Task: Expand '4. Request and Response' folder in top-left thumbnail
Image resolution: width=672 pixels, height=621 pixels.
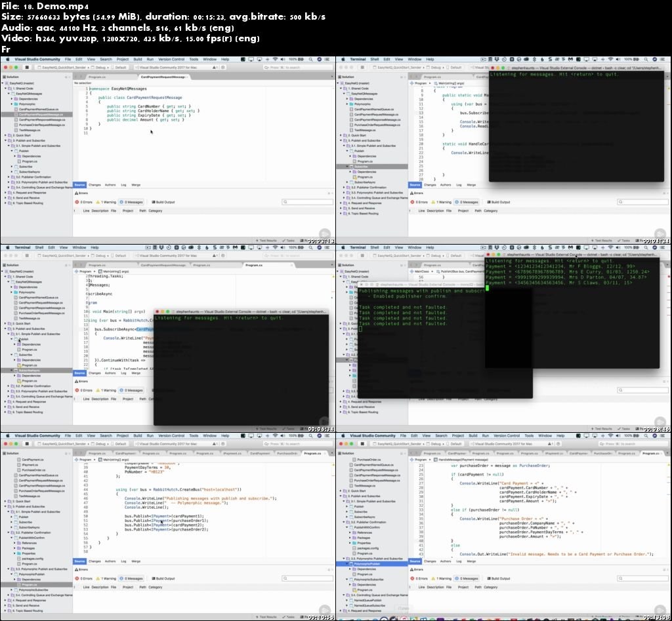Action: [x=7, y=192]
